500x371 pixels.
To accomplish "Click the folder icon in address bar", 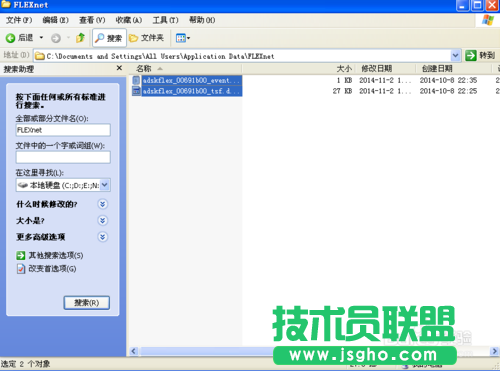I will [40, 56].
